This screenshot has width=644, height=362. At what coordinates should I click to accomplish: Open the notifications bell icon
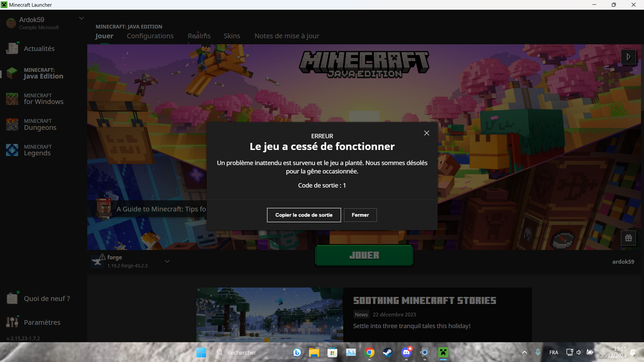(x=633, y=353)
